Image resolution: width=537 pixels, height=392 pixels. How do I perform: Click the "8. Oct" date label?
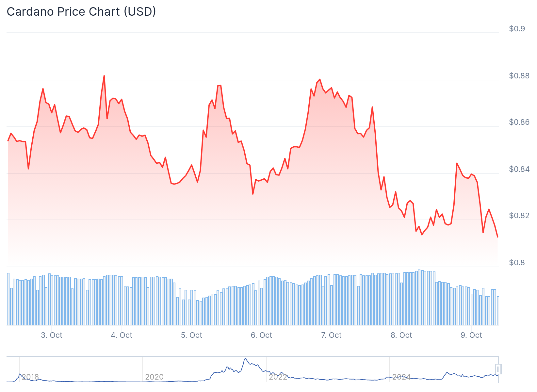point(401,335)
